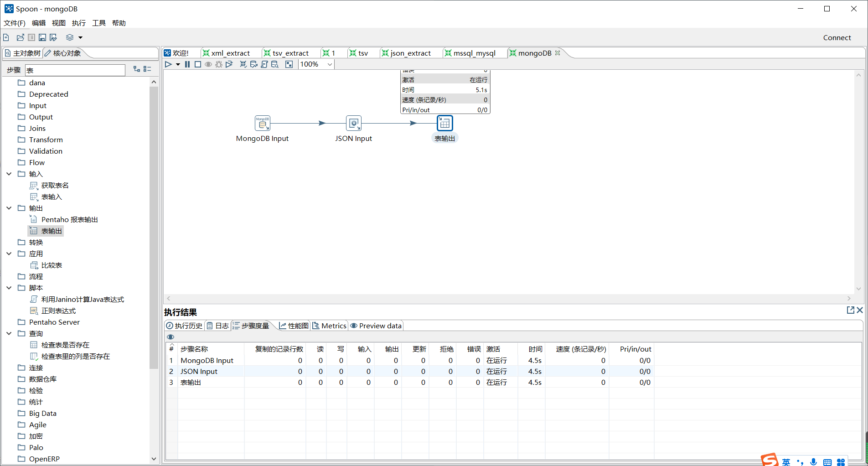Collapse the 输入 folder

tap(9, 174)
